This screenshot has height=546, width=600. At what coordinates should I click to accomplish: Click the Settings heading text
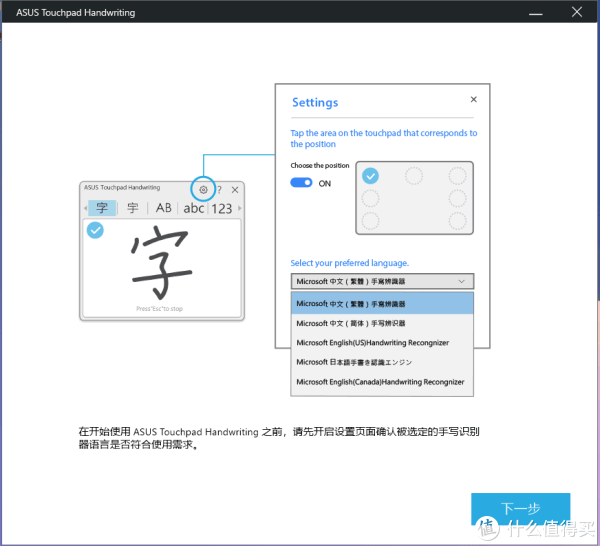pyautogui.click(x=315, y=103)
